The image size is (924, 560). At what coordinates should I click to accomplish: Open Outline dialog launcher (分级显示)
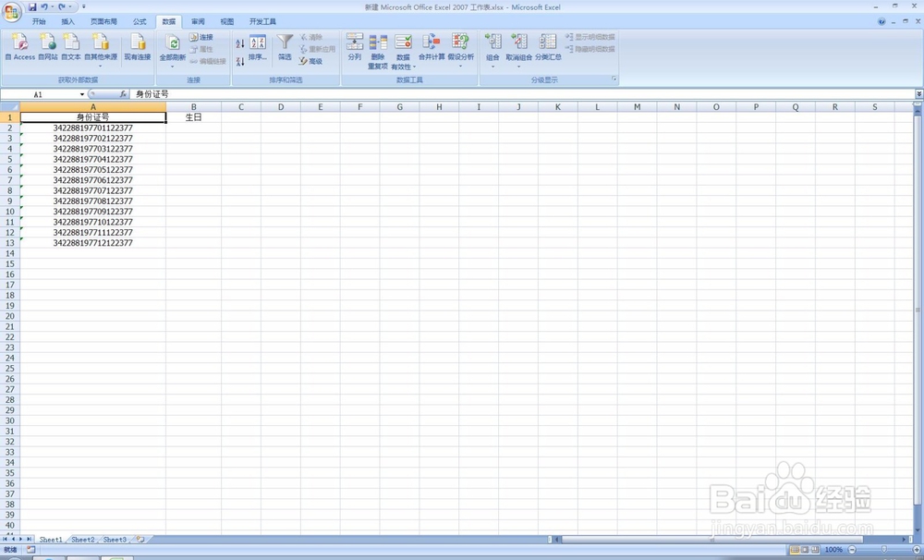pos(614,79)
